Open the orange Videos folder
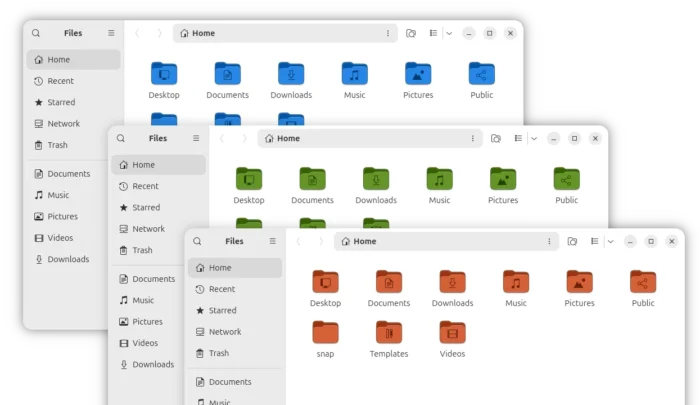This screenshot has height=405, width=700. [452, 333]
